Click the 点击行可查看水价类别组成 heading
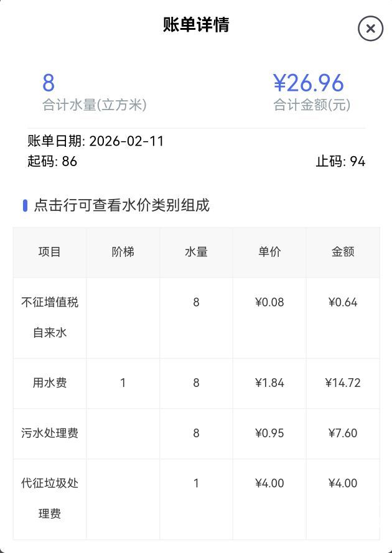The image size is (392, 553). 121,205
